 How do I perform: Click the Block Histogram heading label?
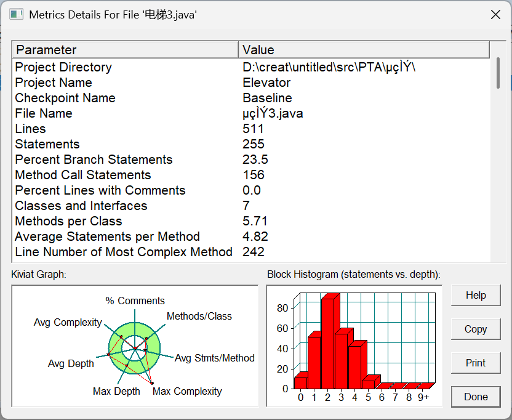click(354, 274)
